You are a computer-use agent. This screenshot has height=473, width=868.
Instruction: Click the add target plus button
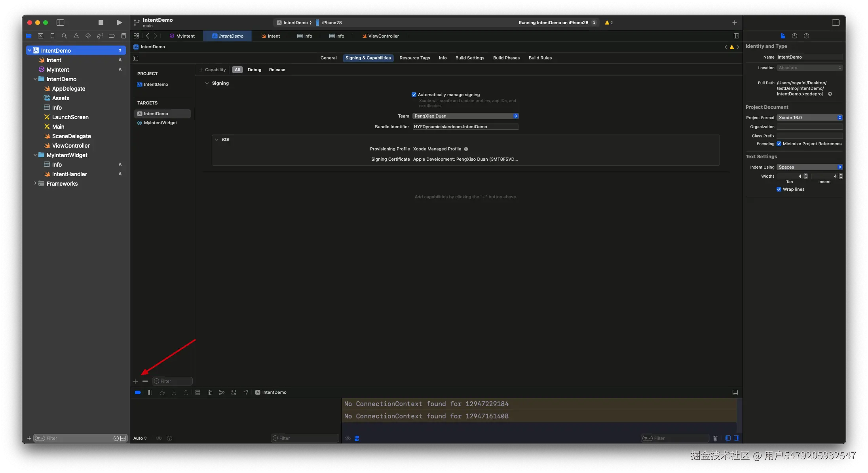click(x=135, y=381)
